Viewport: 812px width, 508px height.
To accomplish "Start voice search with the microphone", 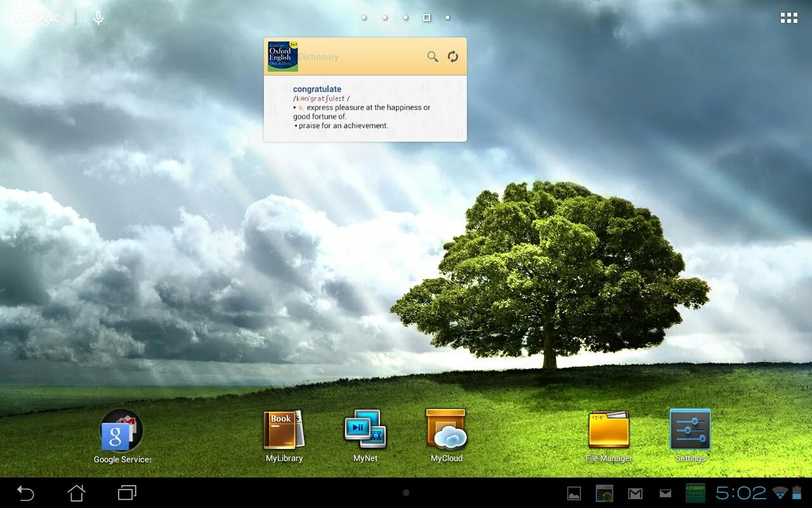I will tap(98, 18).
